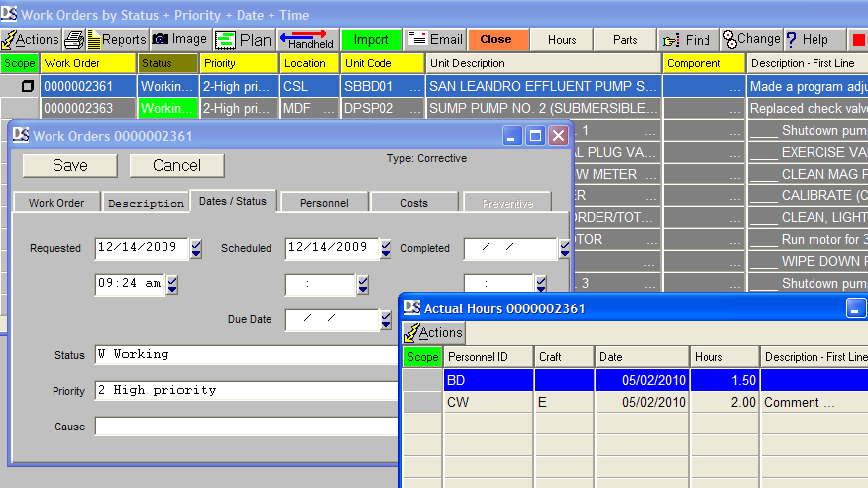This screenshot has width=868, height=488.
Task: Click the orange Close button
Action: coord(495,40)
